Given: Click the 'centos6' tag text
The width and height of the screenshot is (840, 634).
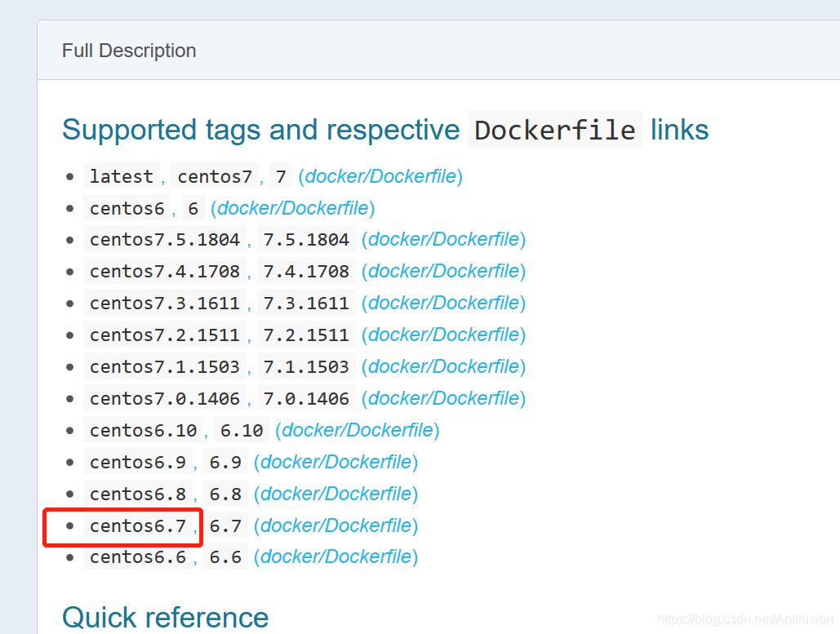Looking at the screenshot, I should [x=127, y=208].
